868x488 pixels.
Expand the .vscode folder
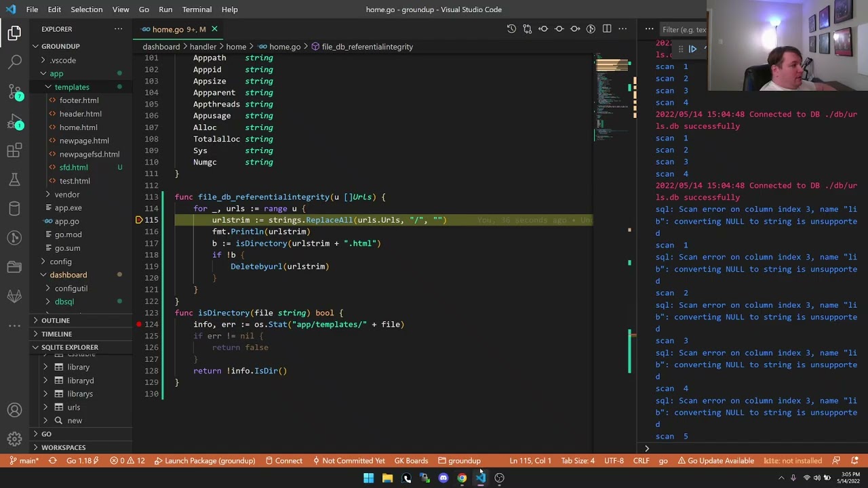pyautogui.click(x=63, y=60)
